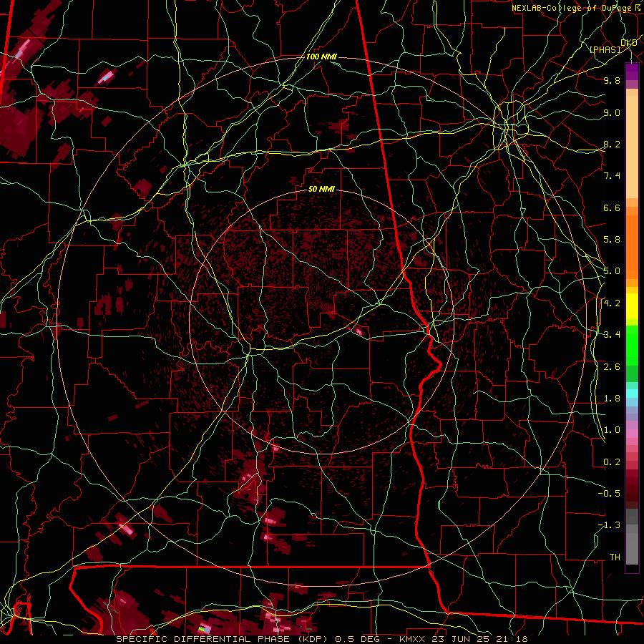Image resolution: width=644 pixels, height=644 pixels.
Task: Pick the cyan band on the color bar
Action: click(632, 394)
